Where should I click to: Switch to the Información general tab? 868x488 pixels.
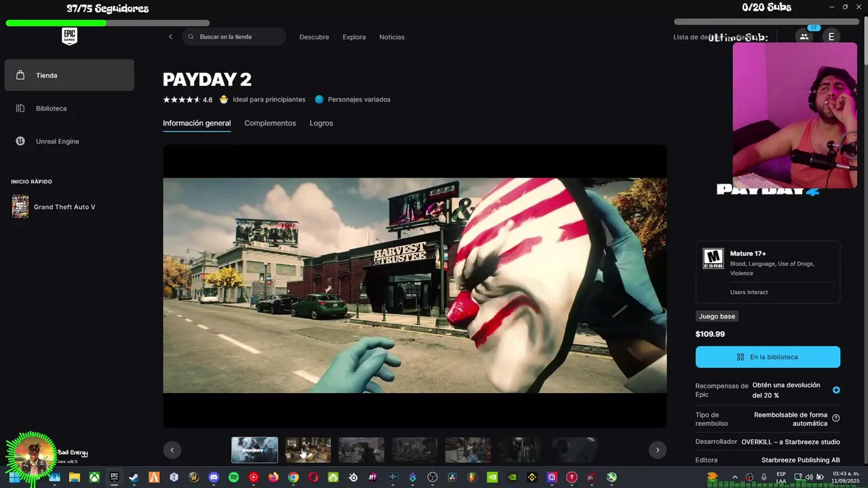click(197, 123)
